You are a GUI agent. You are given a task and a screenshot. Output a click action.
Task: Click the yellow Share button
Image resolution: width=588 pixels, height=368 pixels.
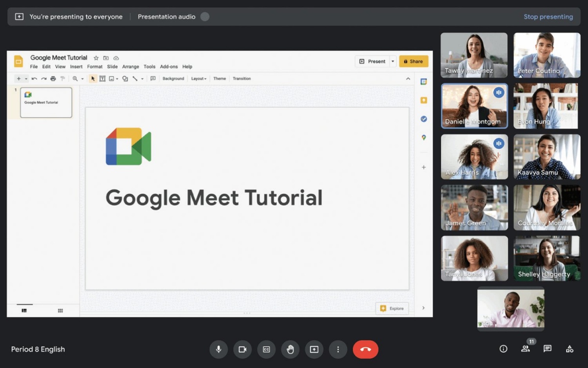(414, 61)
